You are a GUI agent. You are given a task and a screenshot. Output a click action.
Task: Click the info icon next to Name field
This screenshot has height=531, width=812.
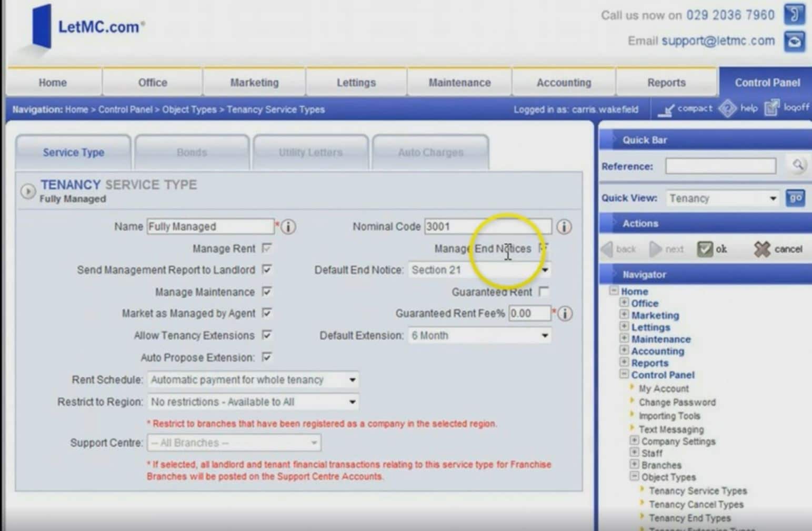point(288,227)
